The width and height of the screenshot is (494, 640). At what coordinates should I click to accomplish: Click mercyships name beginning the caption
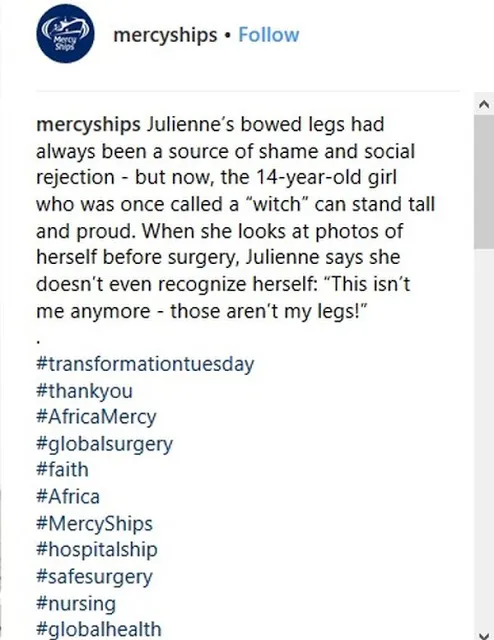coord(88,124)
